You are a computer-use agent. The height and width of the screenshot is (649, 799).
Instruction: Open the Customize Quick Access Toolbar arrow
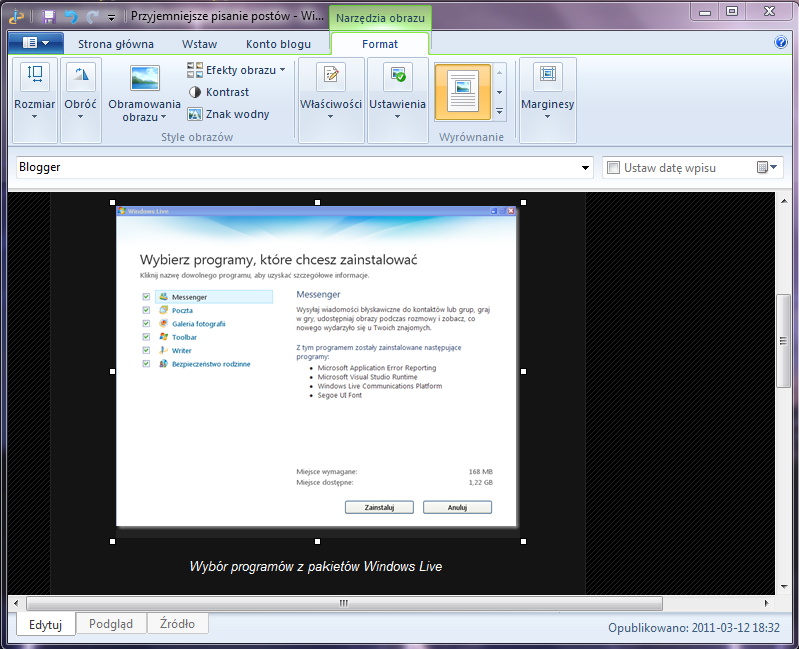tap(112, 18)
